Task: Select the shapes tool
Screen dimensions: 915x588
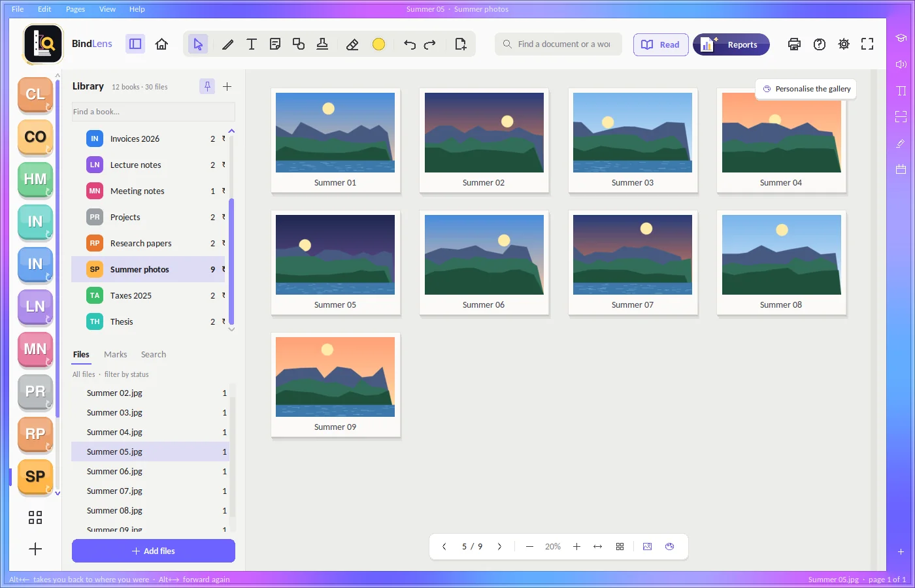Action: coord(299,44)
